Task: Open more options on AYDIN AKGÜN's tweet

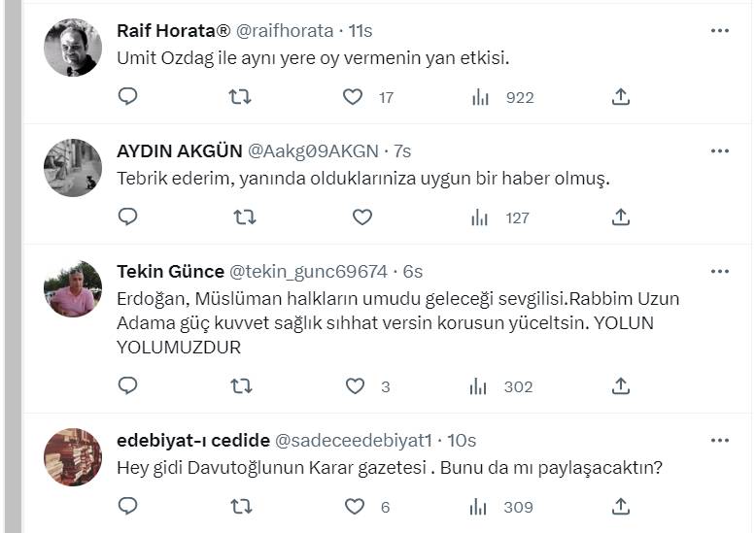Action: coord(719,151)
